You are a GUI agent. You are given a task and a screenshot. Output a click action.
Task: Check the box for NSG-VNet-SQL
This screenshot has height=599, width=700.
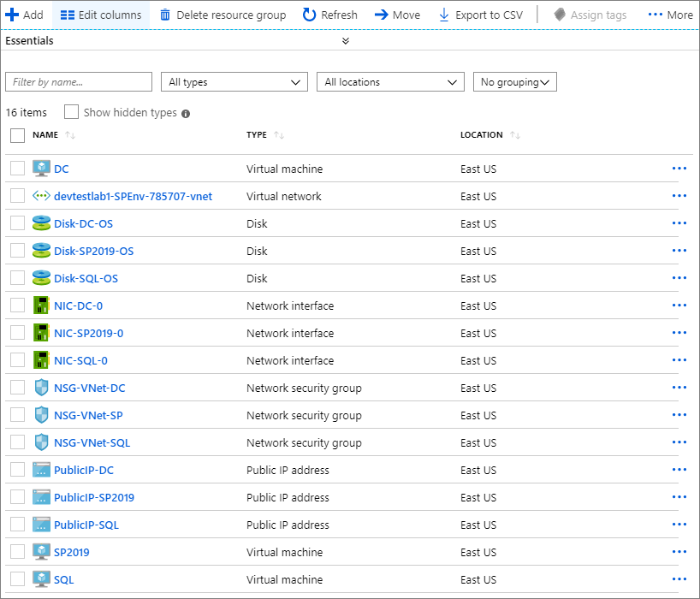(17, 442)
